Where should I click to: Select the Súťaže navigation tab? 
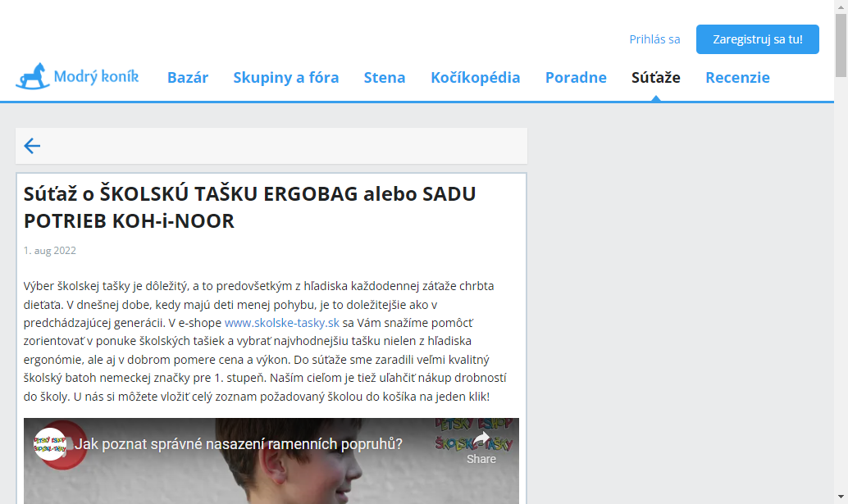coord(656,77)
